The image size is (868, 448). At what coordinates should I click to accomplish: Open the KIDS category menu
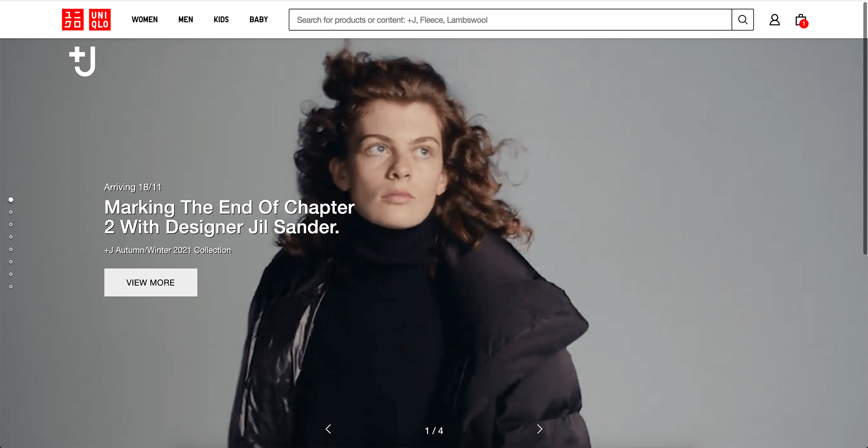[221, 20]
